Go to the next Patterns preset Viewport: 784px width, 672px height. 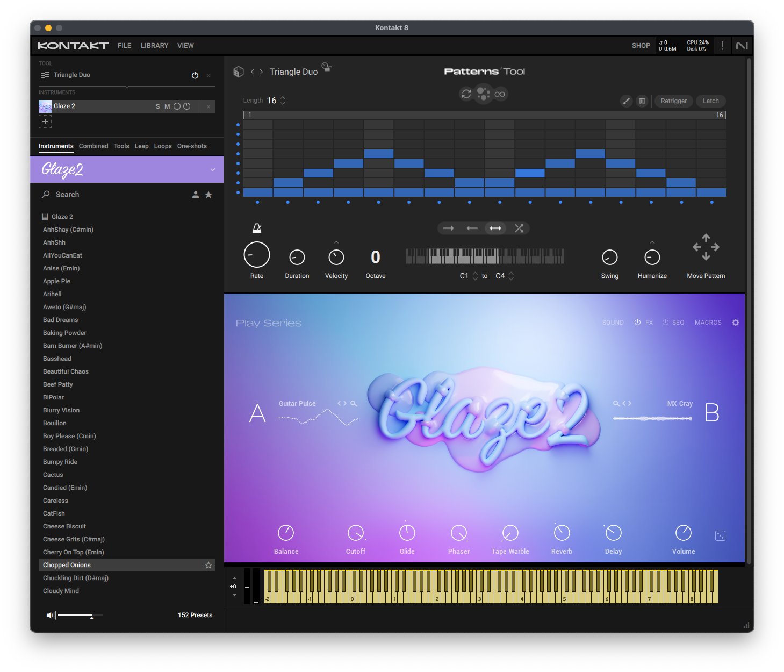[x=261, y=72]
